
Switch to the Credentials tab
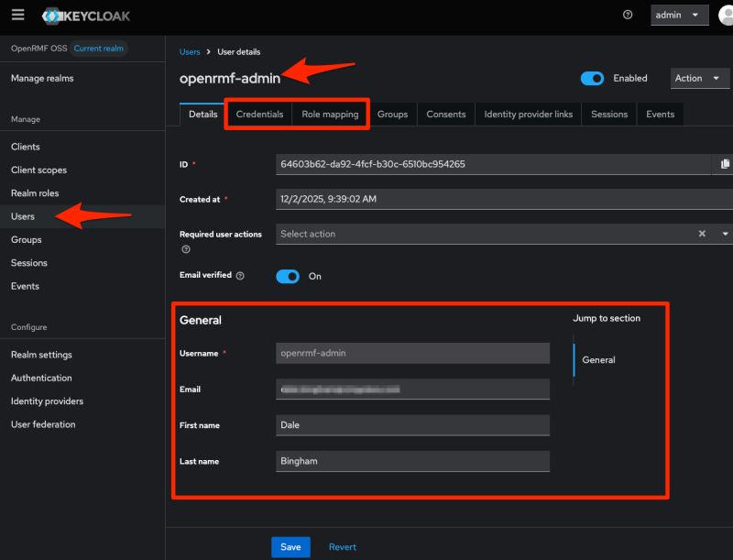tap(259, 115)
